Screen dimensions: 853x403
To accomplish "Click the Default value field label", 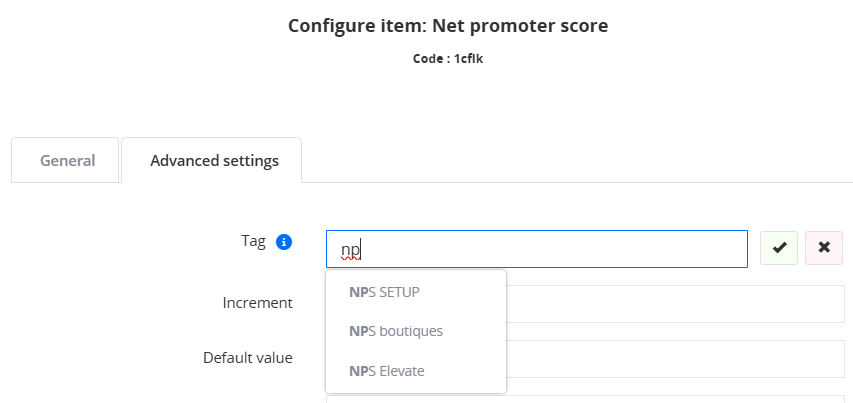I will point(248,358).
